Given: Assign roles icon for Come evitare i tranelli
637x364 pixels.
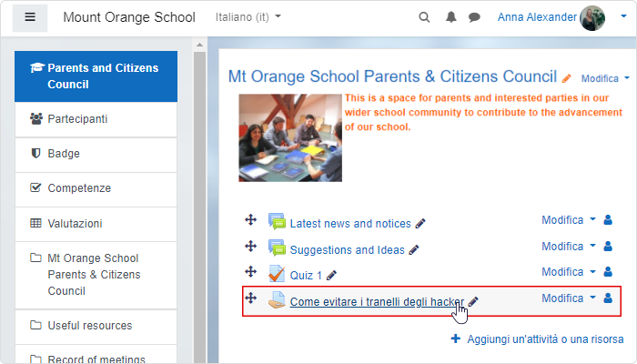Looking at the screenshot, I should click(608, 298).
